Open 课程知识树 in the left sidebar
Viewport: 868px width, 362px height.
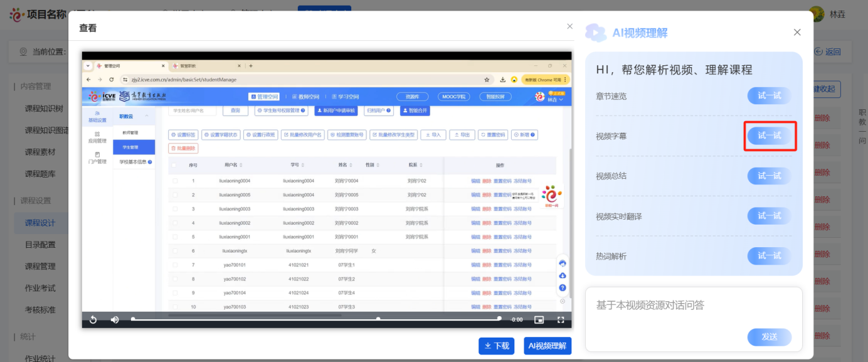pyautogui.click(x=44, y=109)
